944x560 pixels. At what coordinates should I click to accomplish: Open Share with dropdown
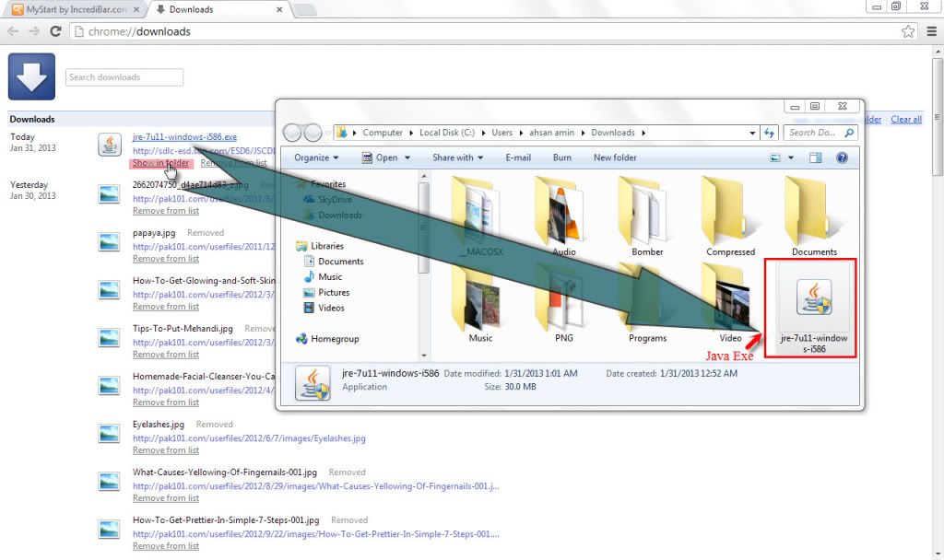(457, 157)
